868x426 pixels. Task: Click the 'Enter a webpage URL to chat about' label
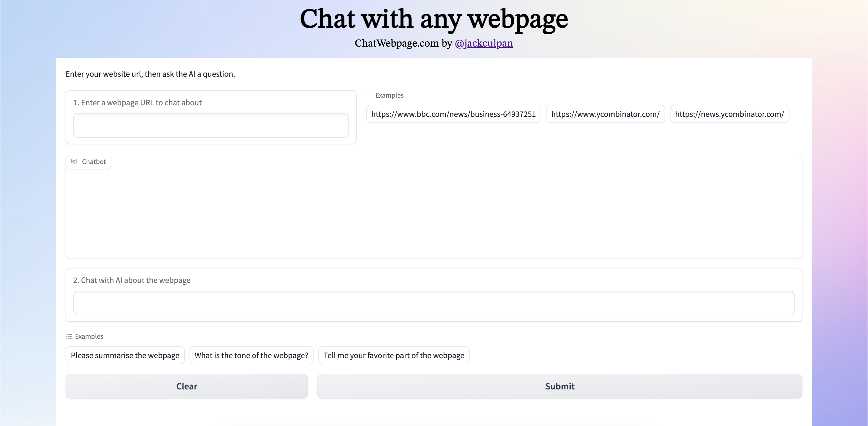coord(137,102)
